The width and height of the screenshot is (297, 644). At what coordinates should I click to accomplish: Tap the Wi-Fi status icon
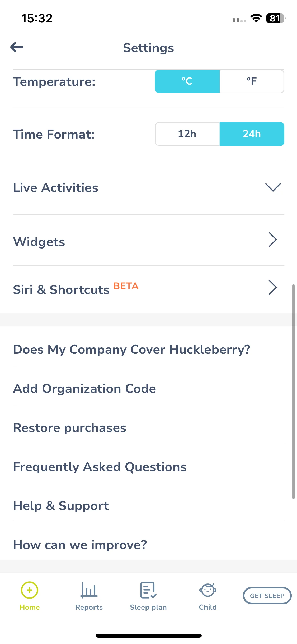click(256, 18)
